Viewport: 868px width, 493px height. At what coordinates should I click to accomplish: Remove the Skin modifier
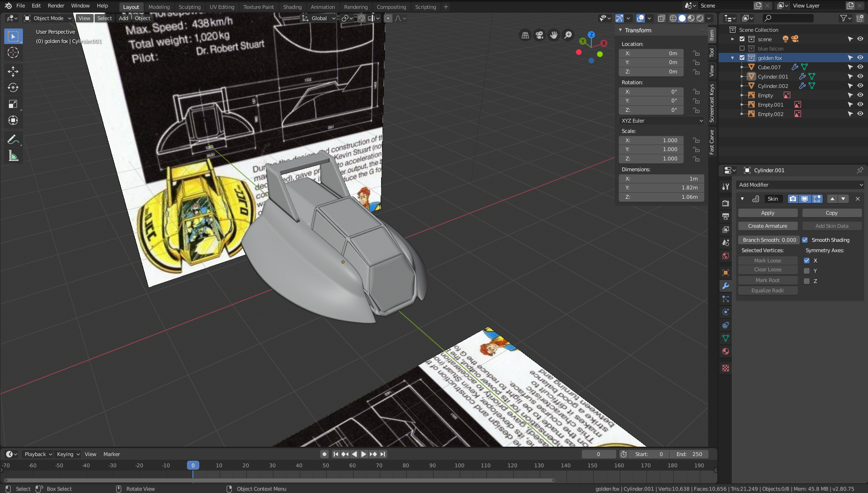click(x=858, y=199)
